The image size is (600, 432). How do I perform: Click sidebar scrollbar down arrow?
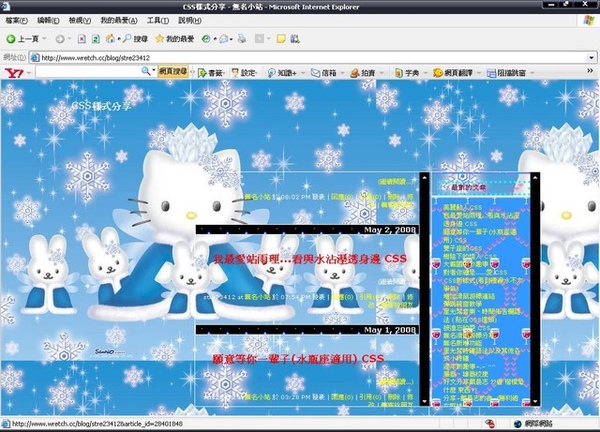pyautogui.click(x=535, y=402)
